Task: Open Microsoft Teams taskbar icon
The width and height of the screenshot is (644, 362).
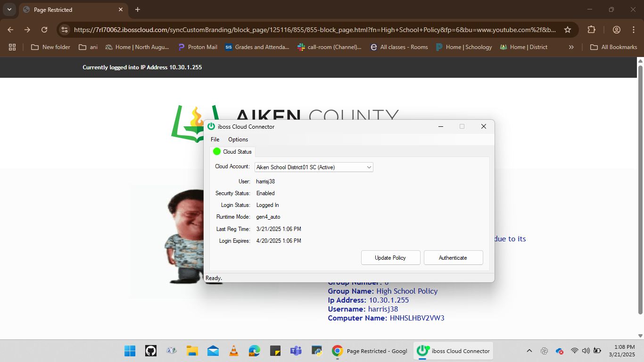Action: pos(296,351)
